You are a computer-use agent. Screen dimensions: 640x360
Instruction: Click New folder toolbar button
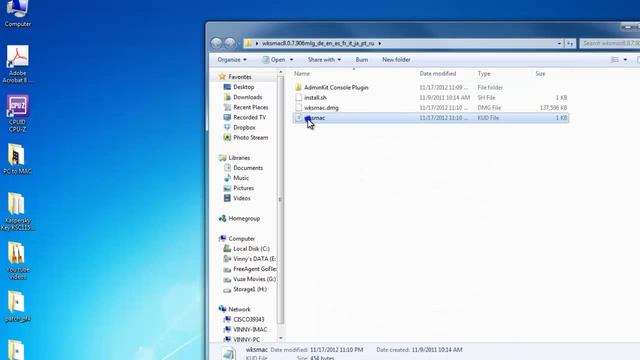[396, 60]
